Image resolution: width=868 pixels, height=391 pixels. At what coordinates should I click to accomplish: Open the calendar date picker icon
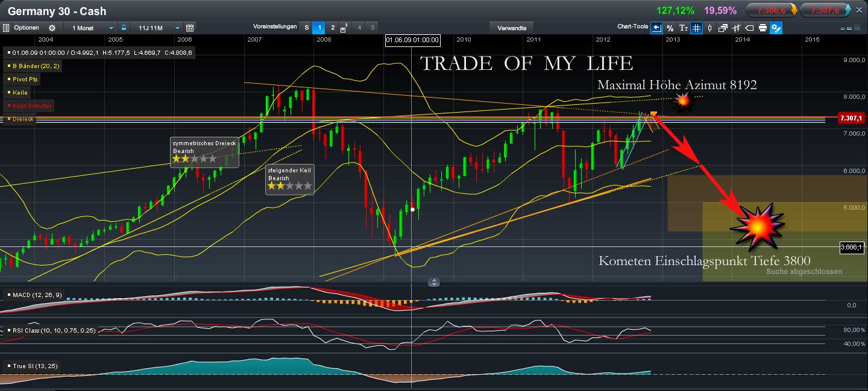point(190,28)
